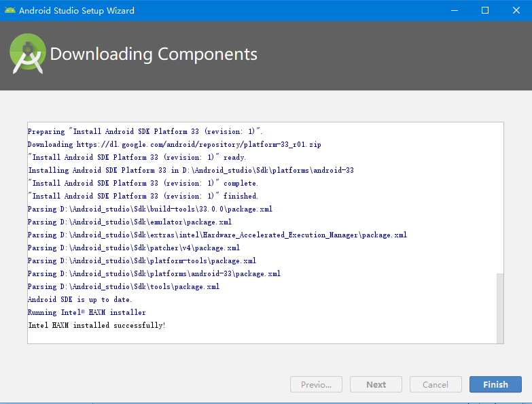This screenshot has width=532, height=404.
Task: Click the disabled Cancel button
Action: point(435,384)
